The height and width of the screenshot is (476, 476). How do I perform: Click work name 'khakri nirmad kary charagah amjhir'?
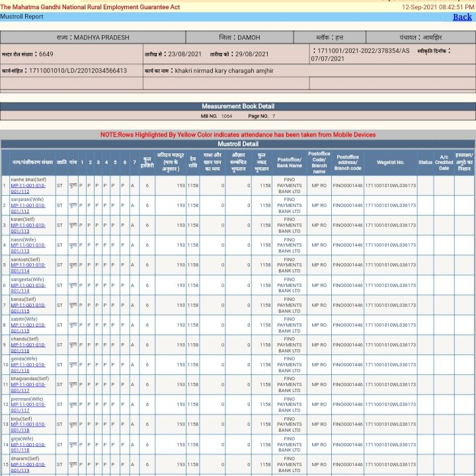[224, 71]
